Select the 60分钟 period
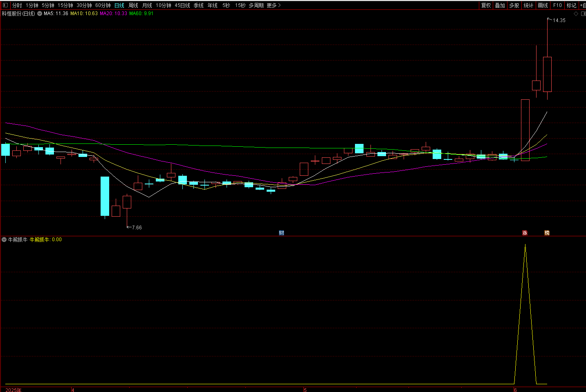The width and height of the screenshot is (586, 392). tap(103, 5)
